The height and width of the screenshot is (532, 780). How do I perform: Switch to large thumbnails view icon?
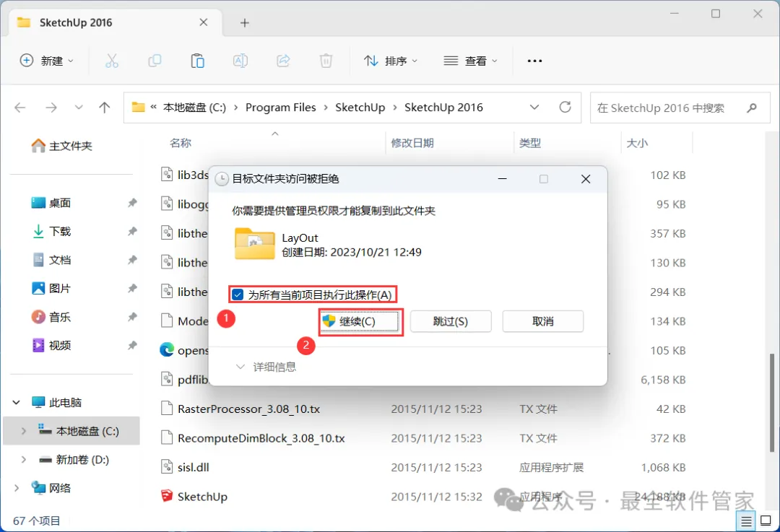[x=766, y=521]
